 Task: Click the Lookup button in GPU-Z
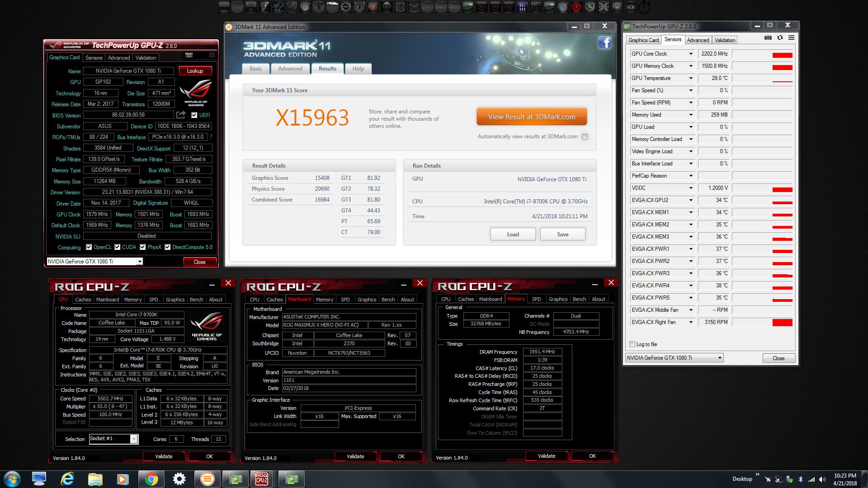coord(195,71)
